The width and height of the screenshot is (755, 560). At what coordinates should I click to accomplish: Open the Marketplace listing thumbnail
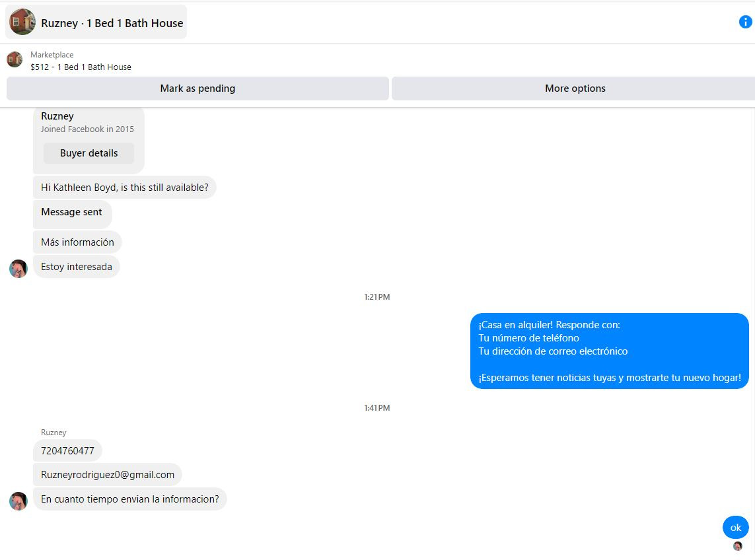coord(15,59)
